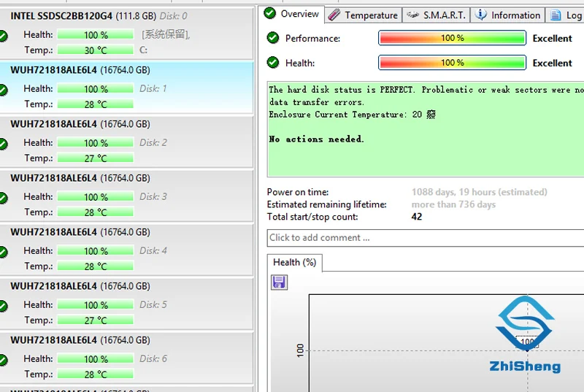The image size is (584, 392).
Task: Click the 'Power on time:' label
Action: point(298,192)
